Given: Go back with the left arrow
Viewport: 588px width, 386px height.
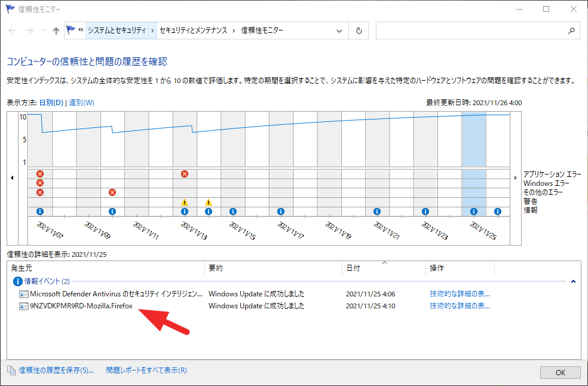Looking at the screenshot, I should (12, 30).
